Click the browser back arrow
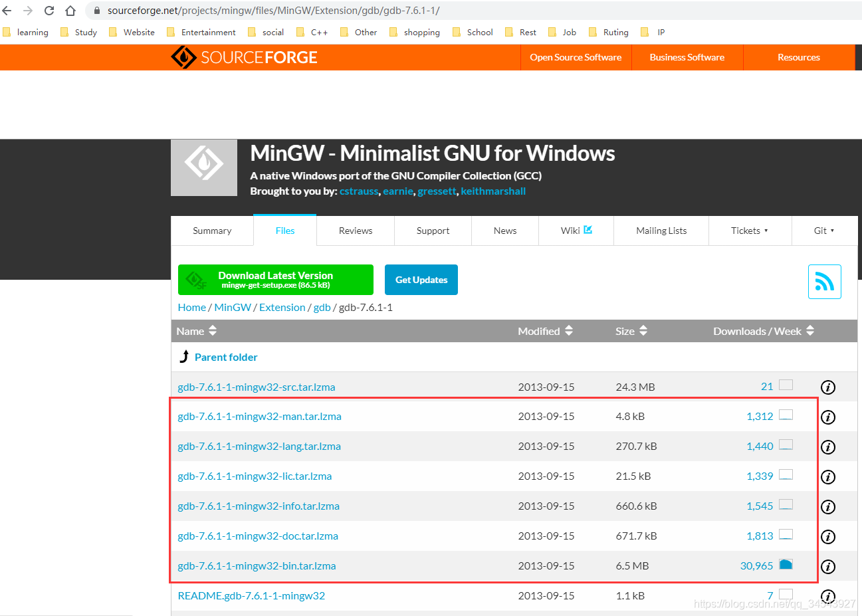 8,11
